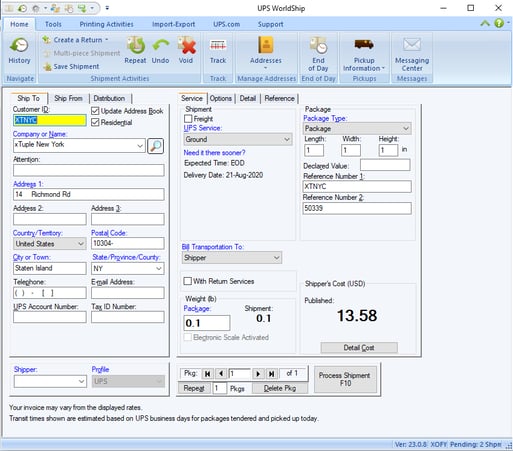Open the Bill Transportation To dropdown
The width and height of the screenshot is (513, 451).
(276, 258)
